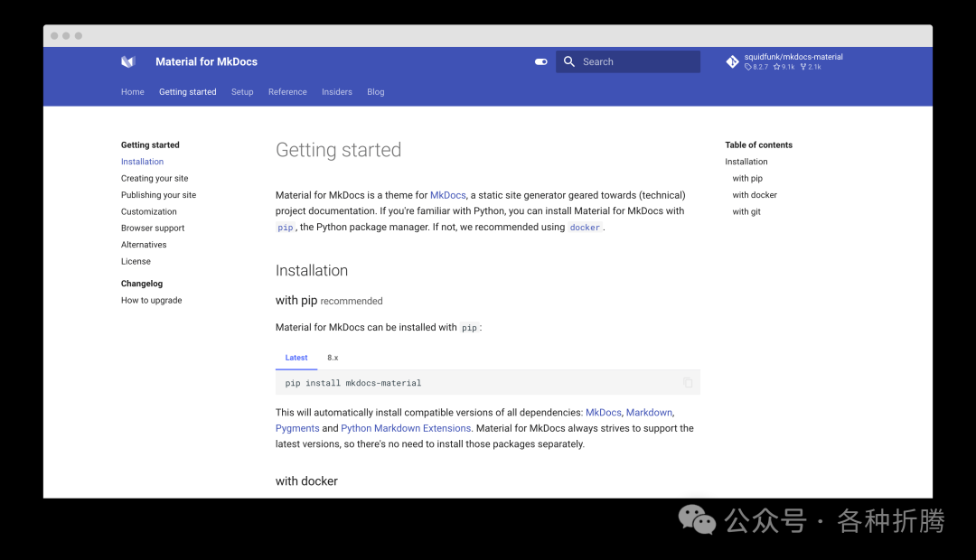Open the Python Markdown Extensions link
This screenshot has height=560, width=976.
(406, 428)
